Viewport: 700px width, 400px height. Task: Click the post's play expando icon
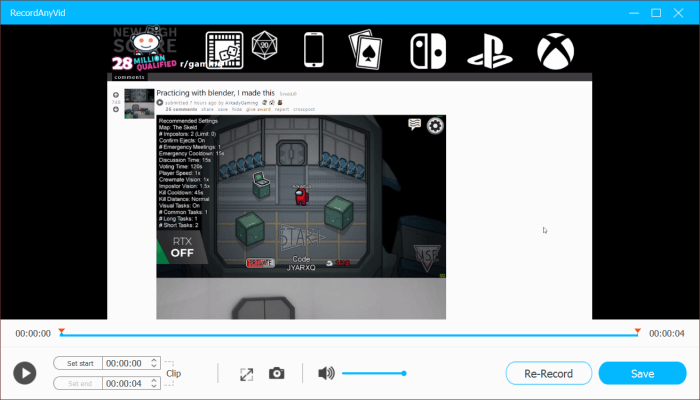(x=160, y=103)
